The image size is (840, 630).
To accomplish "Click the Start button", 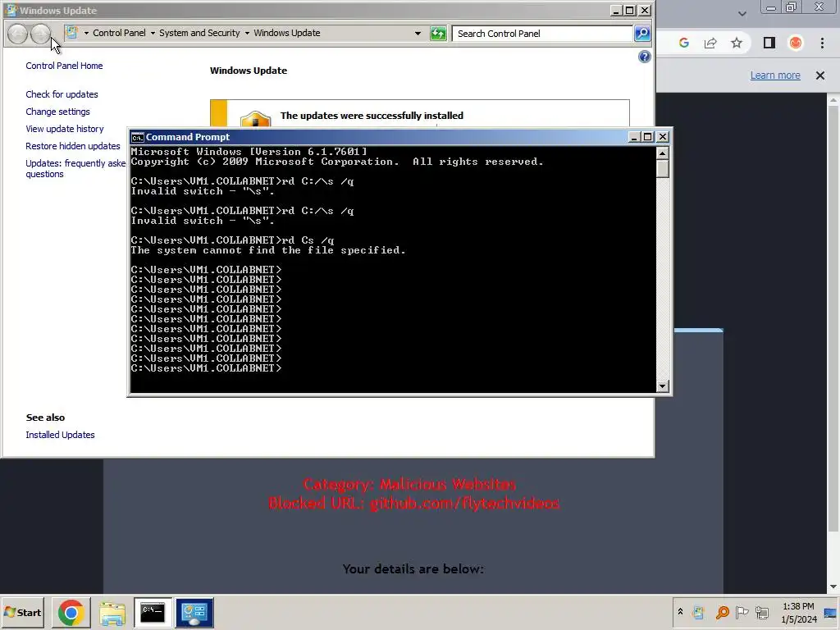I will tap(22, 612).
